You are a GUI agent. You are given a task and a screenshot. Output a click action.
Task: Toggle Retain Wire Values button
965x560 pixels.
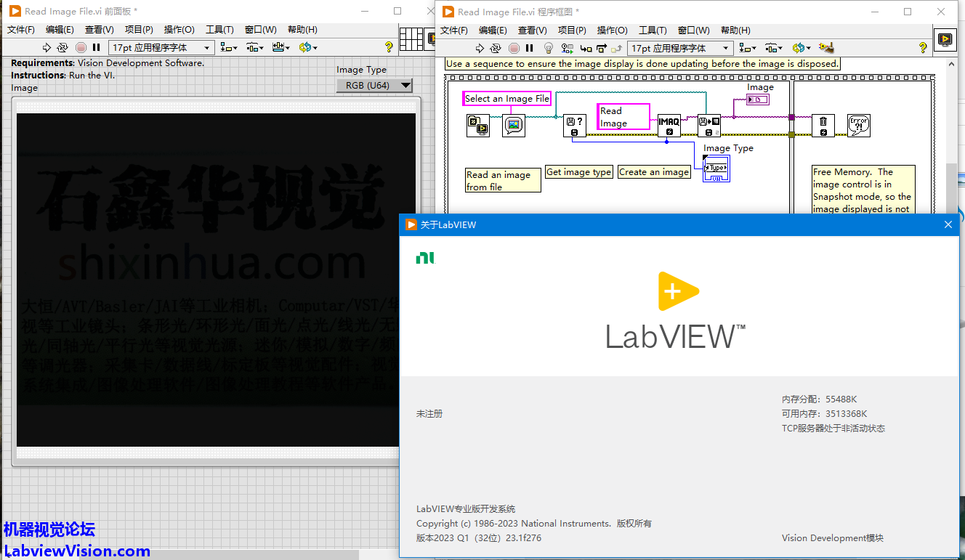pos(566,48)
